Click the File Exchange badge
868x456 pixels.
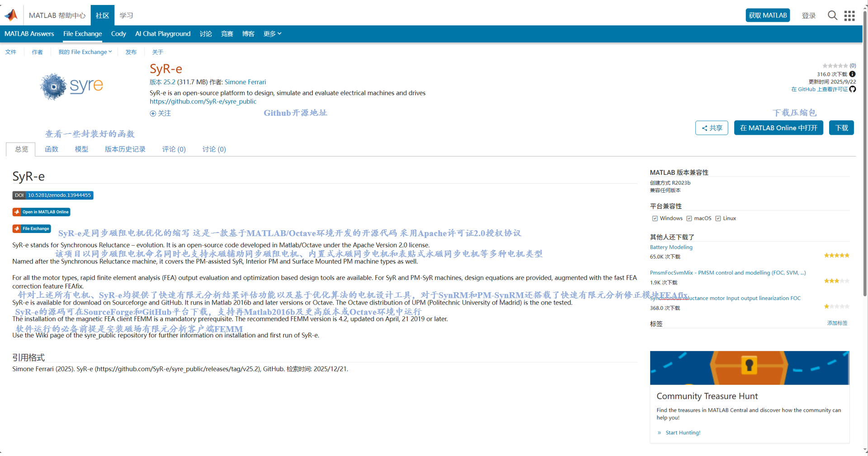[32, 228]
